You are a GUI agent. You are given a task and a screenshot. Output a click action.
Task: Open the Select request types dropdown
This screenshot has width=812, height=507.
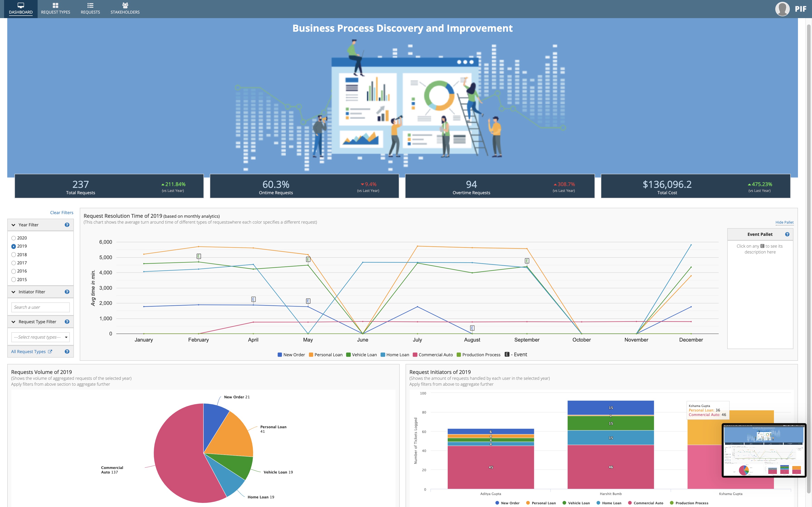click(x=40, y=337)
